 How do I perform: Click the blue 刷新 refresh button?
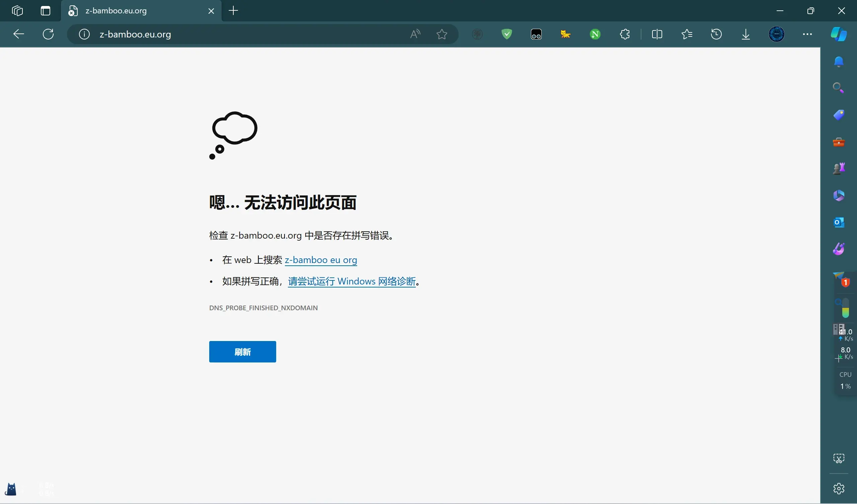(x=242, y=352)
